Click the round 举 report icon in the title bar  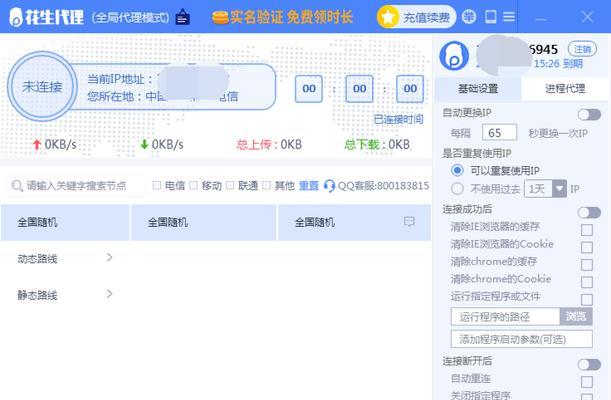coord(469,17)
